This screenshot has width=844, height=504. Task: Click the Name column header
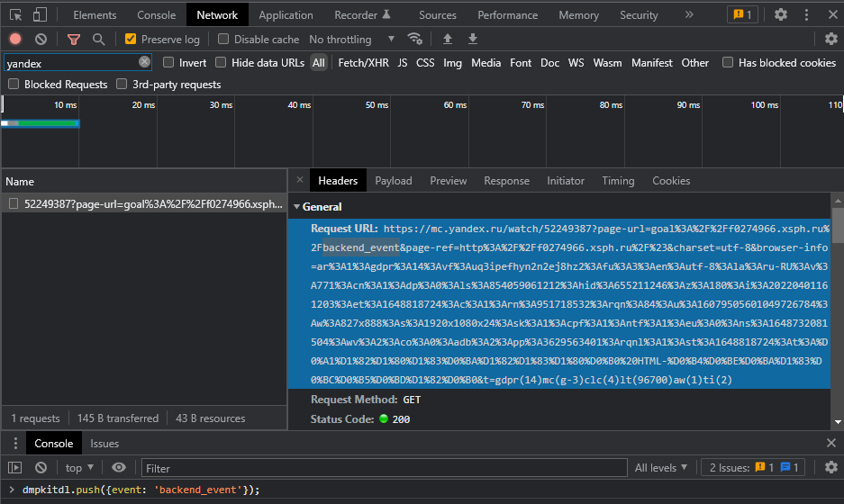point(144,181)
